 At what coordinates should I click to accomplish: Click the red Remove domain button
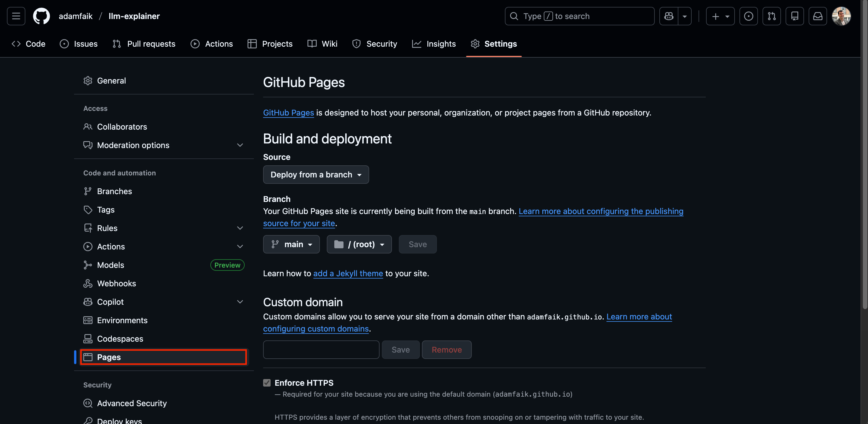pos(446,350)
